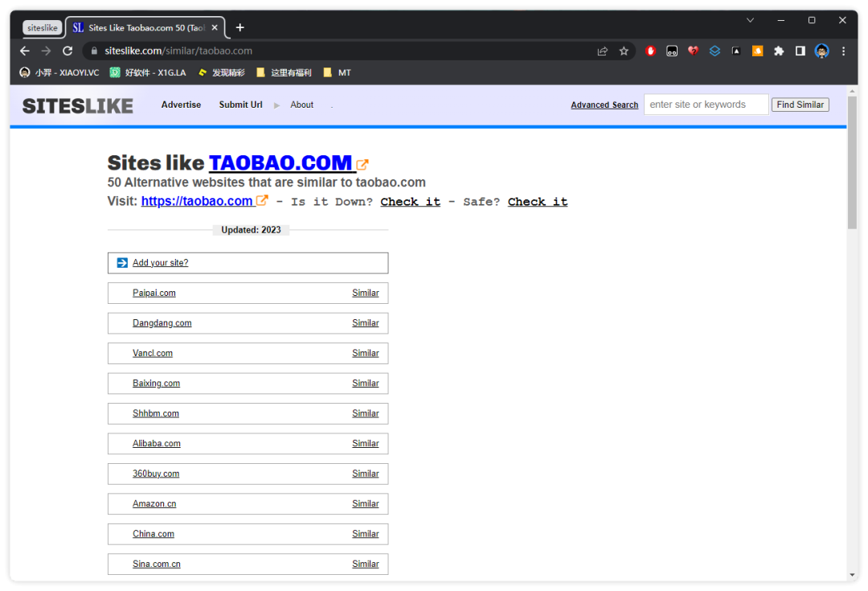Focus the enter site or keywords field
The height and width of the screenshot is (591, 868).
(706, 105)
